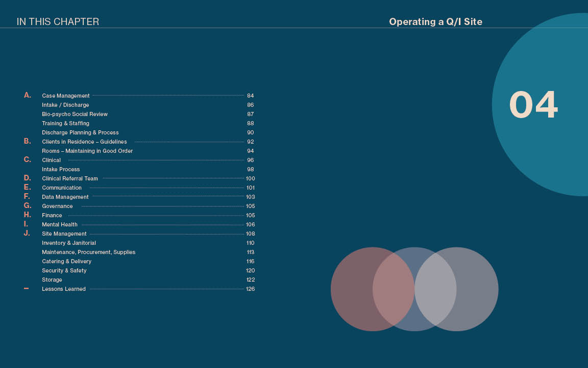Click section letter 'J.'

point(27,233)
